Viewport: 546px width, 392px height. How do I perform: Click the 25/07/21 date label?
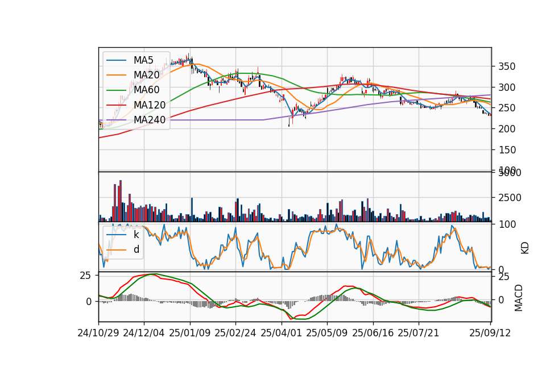click(x=419, y=333)
